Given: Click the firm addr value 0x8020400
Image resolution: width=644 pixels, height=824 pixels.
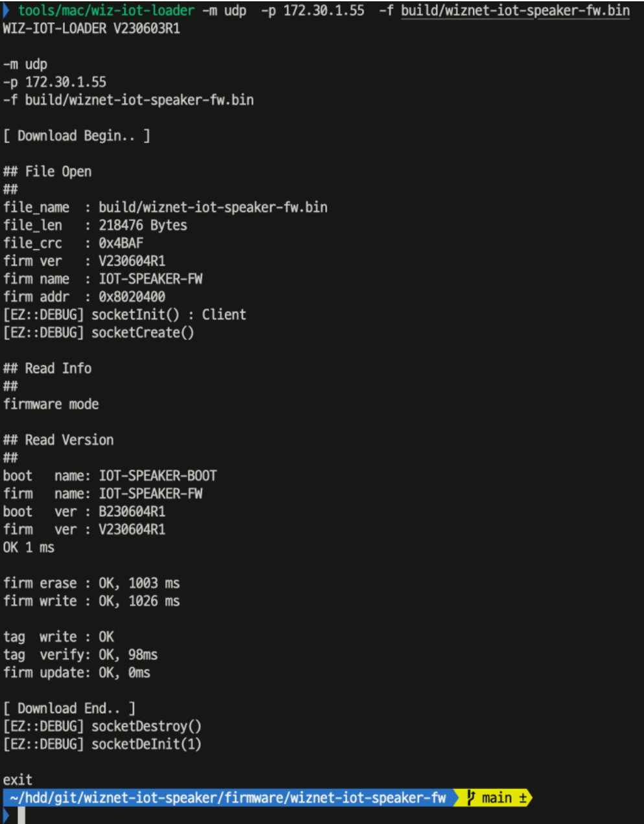Looking at the screenshot, I should pos(132,297).
